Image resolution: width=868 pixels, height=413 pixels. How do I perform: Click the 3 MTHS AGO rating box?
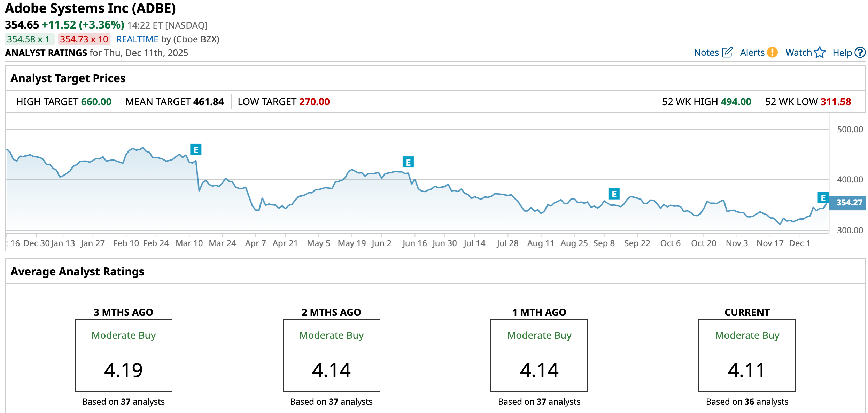point(124,356)
